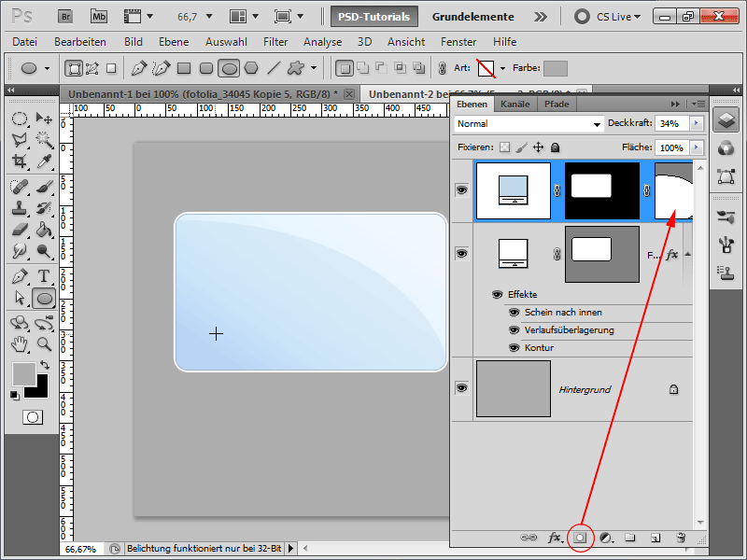Open the Deckkraft slider arrow
The width and height of the screenshot is (747, 560).
pos(696,123)
